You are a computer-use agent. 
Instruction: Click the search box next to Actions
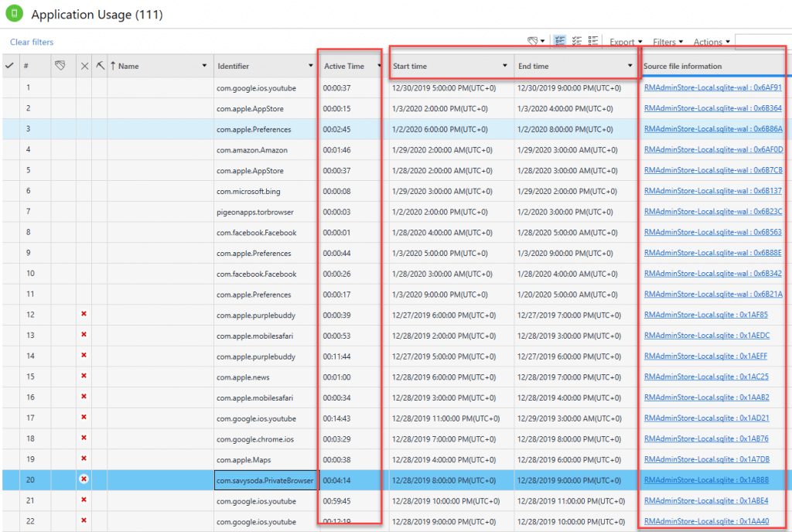[x=762, y=42]
